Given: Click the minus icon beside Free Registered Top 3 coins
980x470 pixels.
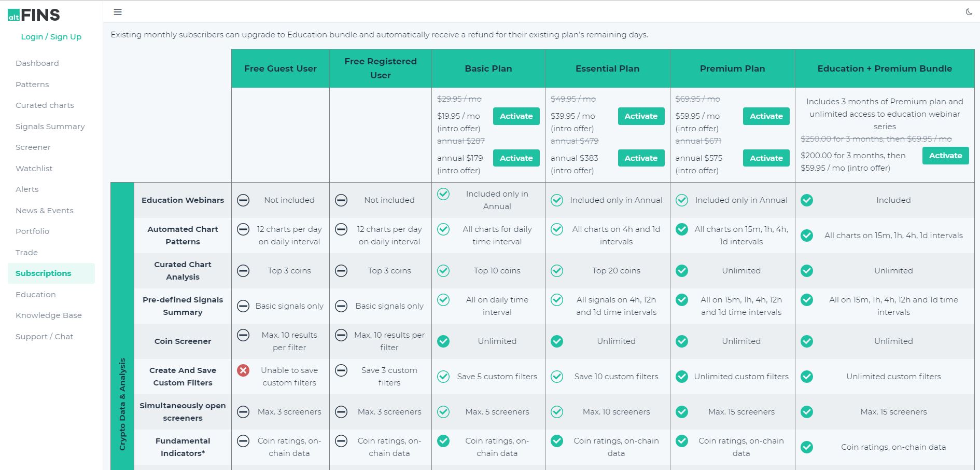Looking at the screenshot, I should tap(341, 271).
